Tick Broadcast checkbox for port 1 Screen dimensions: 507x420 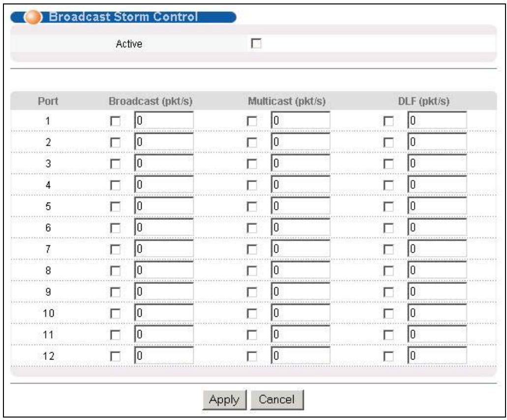[x=115, y=121]
